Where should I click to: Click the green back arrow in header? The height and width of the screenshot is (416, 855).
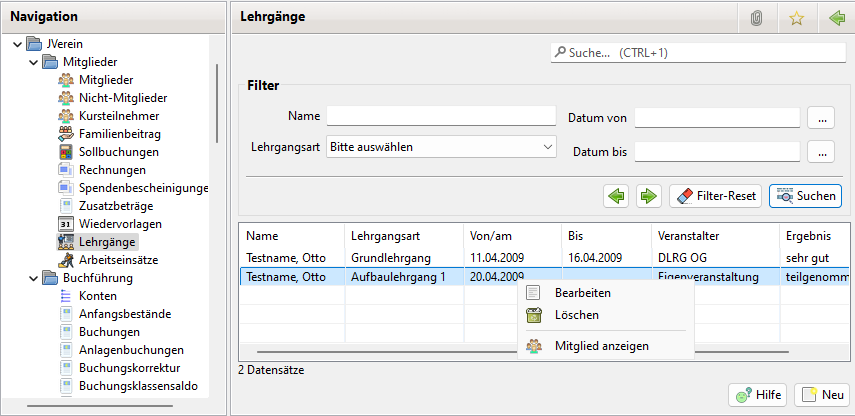(x=836, y=18)
